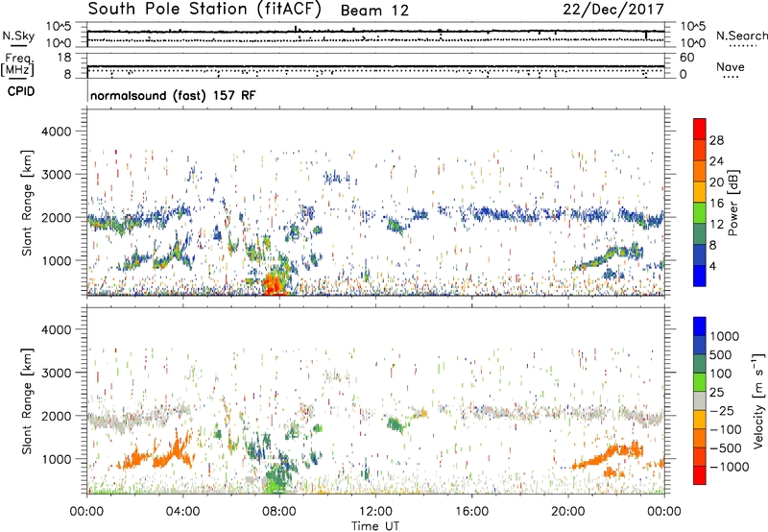This screenshot has width=768, height=532.
Task: Click the "60" tick label beside Nave
Action: [686, 58]
